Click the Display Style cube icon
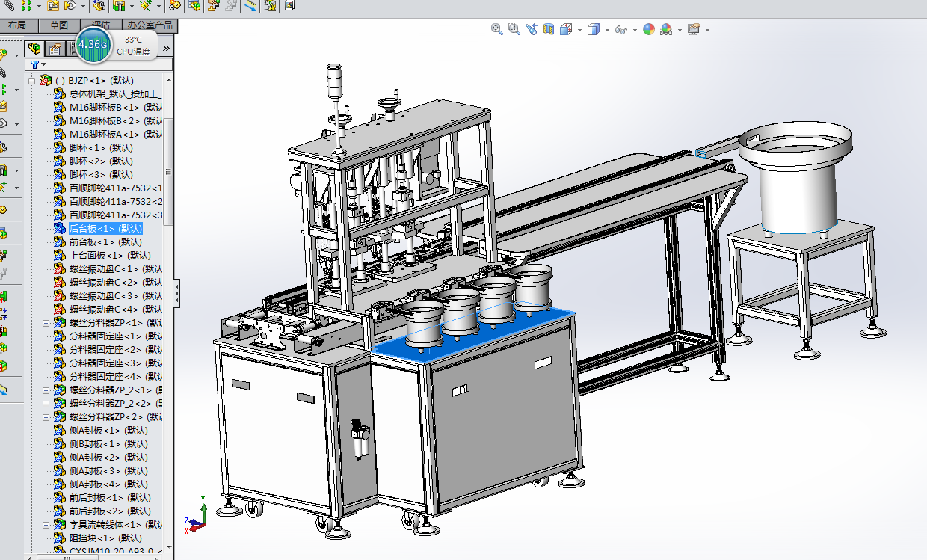The width and height of the screenshot is (927, 560). tap(594, 29)
